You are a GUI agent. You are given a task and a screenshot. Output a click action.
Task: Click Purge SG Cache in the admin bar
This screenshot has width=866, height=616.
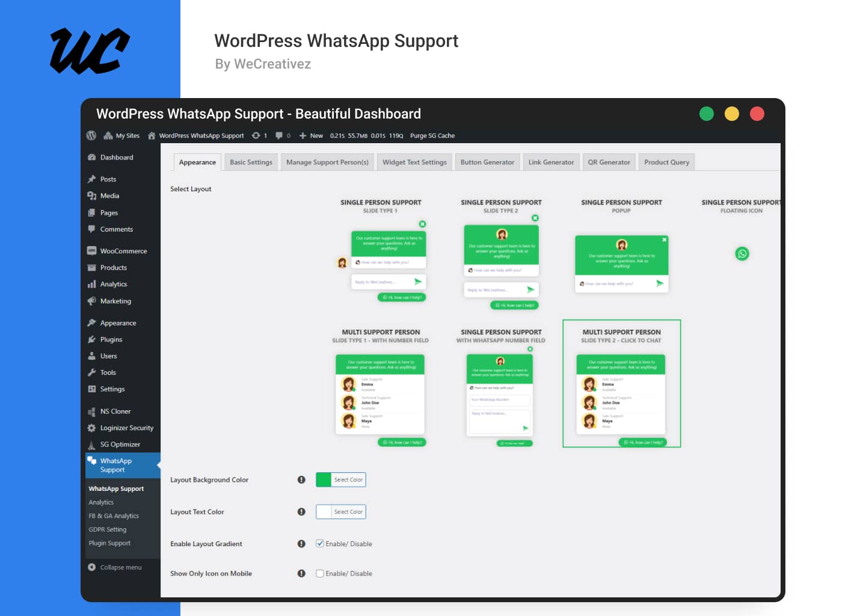(x=432, y=135)
